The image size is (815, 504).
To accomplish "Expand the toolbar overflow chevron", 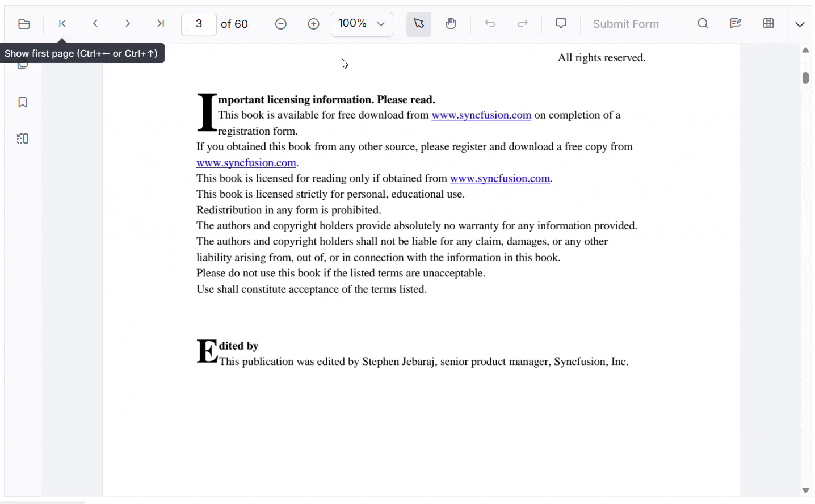I will [800, 24].
